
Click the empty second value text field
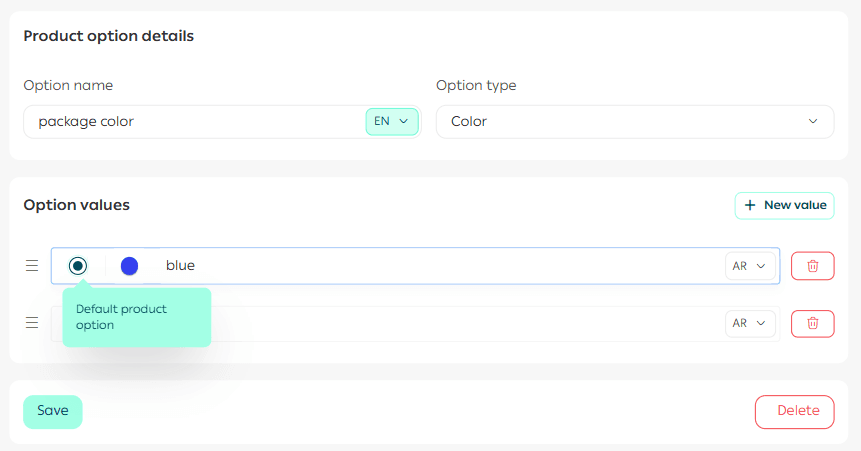[470, 323]
